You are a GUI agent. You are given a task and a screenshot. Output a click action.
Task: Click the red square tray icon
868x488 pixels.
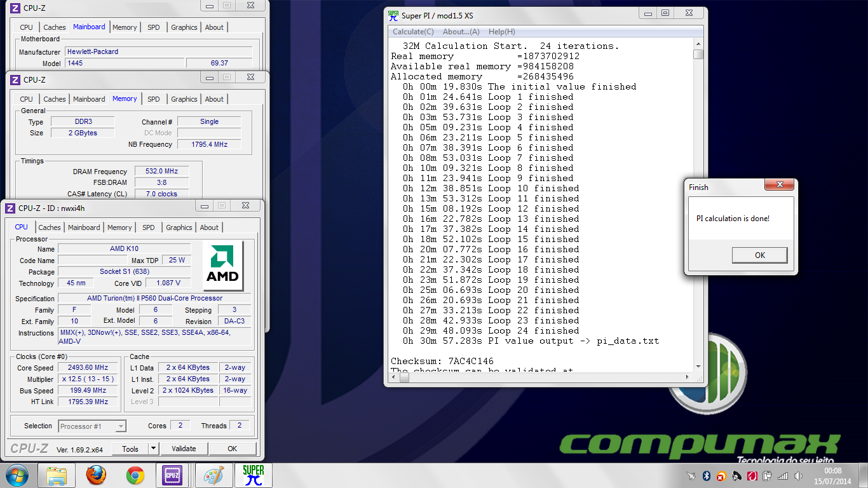(752, 476)
